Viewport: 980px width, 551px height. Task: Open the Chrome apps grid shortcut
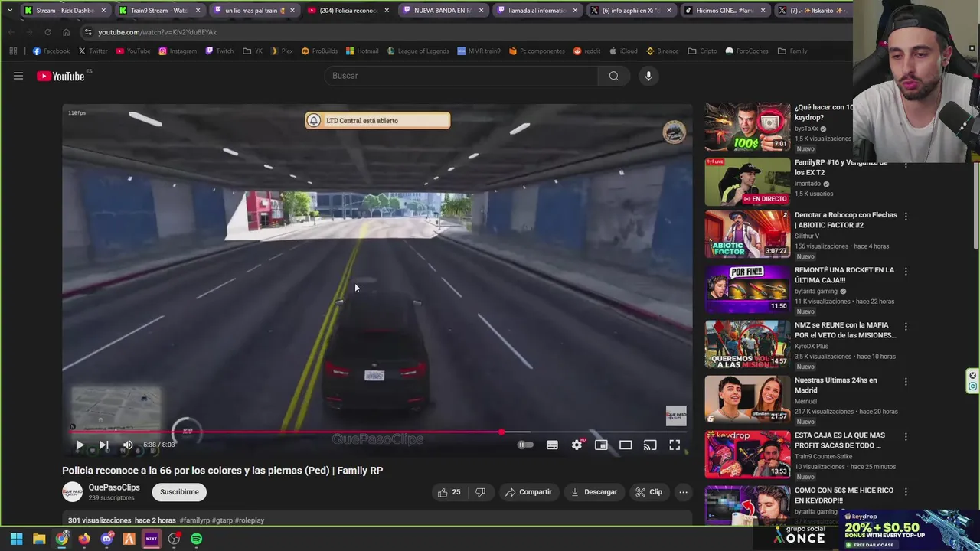coord(13,51)
